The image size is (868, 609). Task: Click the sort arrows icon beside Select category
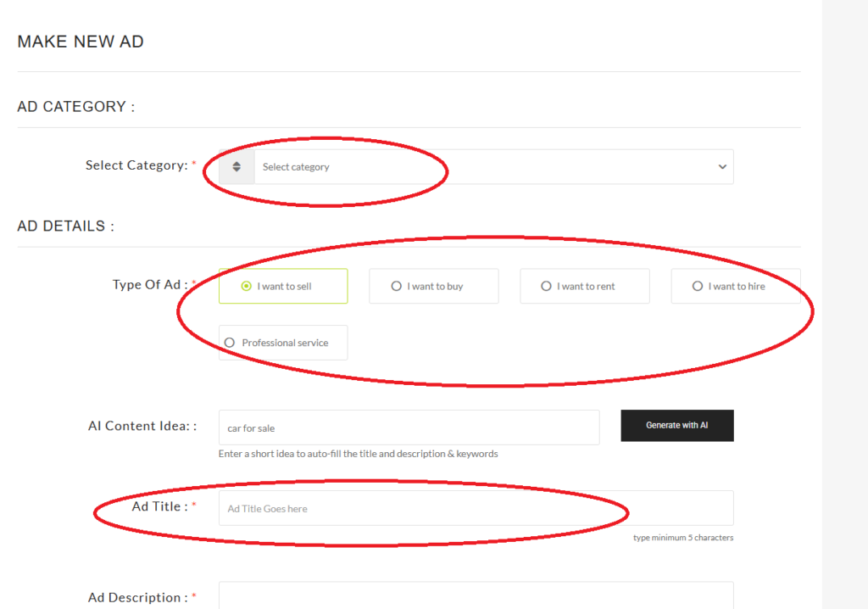coord(236,167)
